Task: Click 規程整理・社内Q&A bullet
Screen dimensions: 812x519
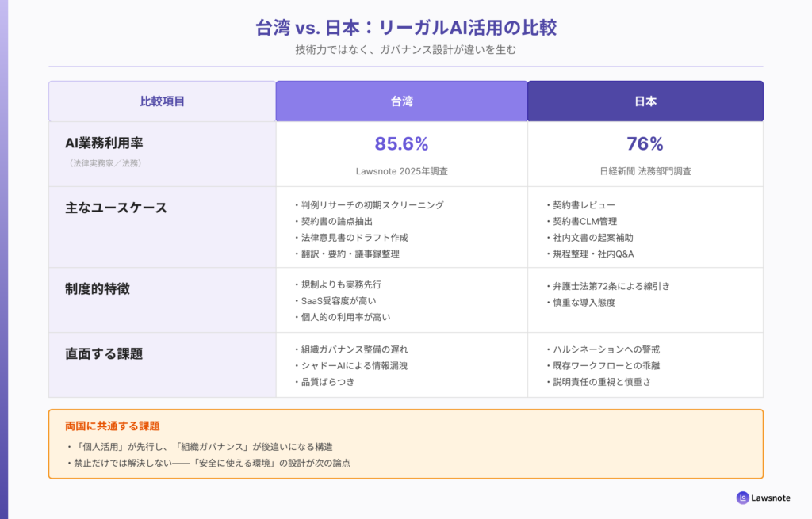Action: pyautogui.click(x=589, y=254)
